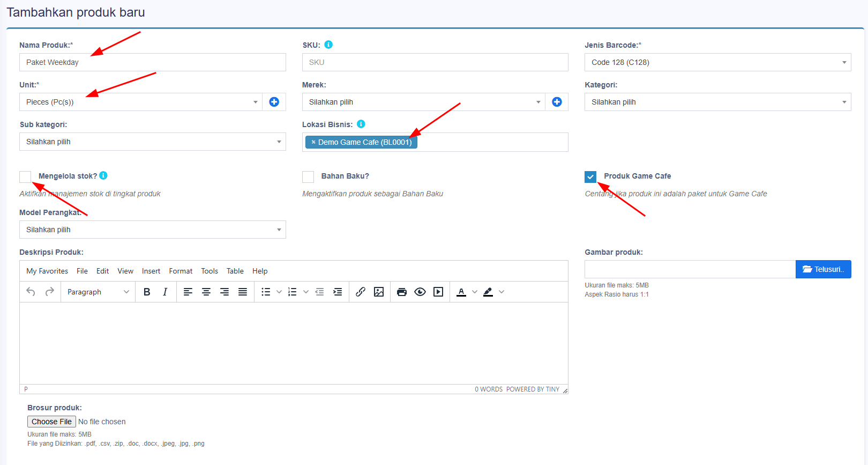Enable the Mengelola stok checkbox
Viewport: 868px width, 465px height.
point(25,177)
